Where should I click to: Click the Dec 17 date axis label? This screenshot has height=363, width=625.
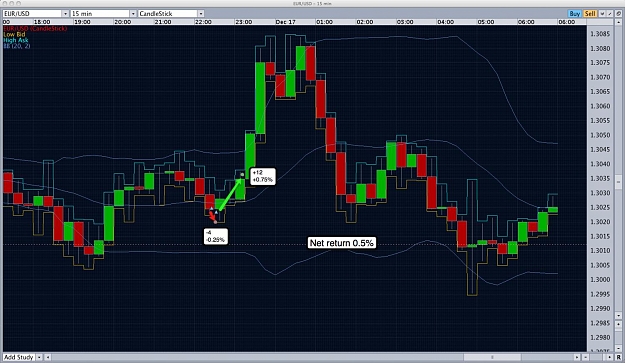pos(285,22)
